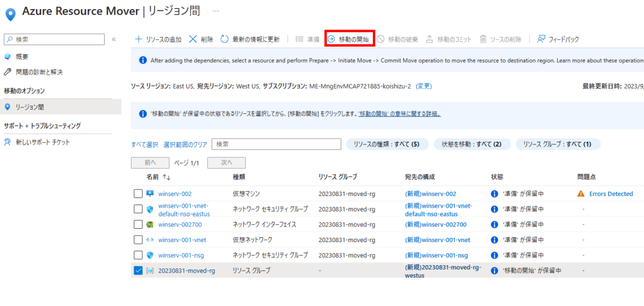Click the 種類 column header

pyautogui.click(x=239, y=177)
